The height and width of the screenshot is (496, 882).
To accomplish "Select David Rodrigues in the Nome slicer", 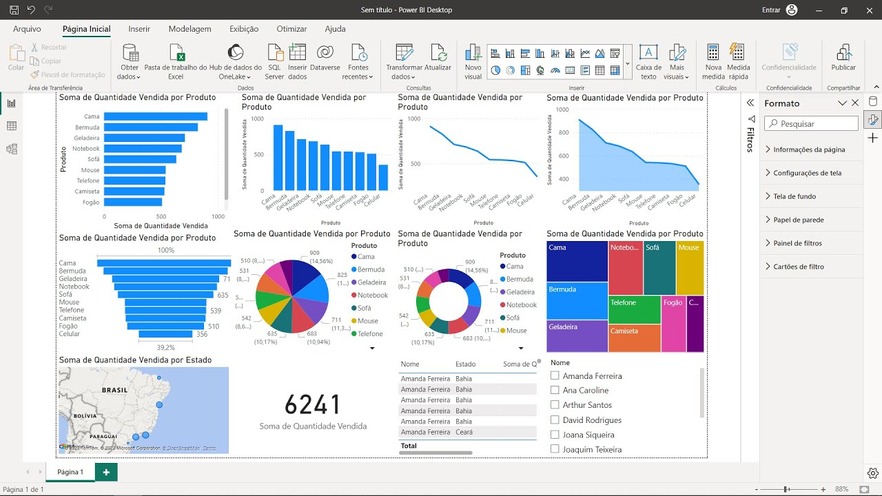I will click(x=555, y=420).
